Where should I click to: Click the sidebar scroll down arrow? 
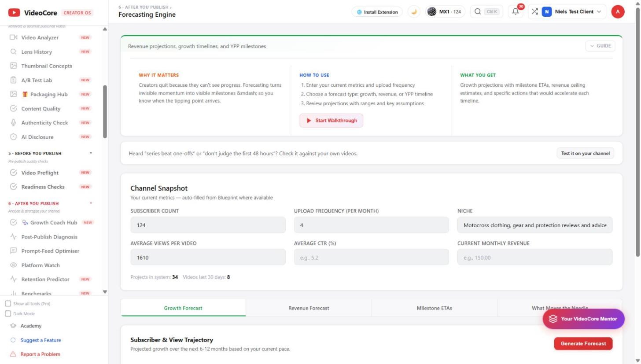[x=105, y=292]
